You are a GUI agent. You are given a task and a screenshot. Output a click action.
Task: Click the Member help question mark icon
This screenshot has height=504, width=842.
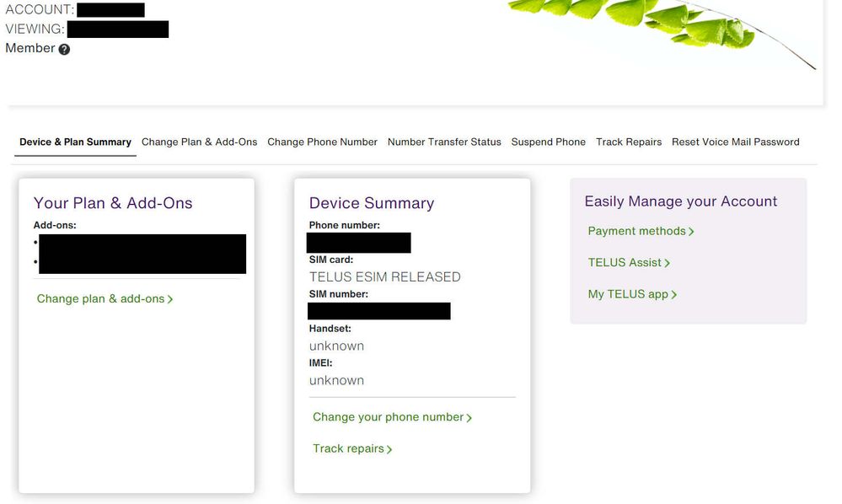pyautogui.click(x=64, y=49)
